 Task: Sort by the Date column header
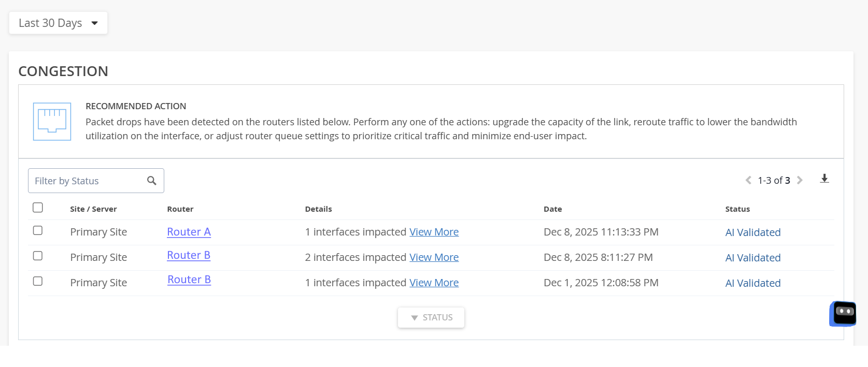click(x=552, y=209)
